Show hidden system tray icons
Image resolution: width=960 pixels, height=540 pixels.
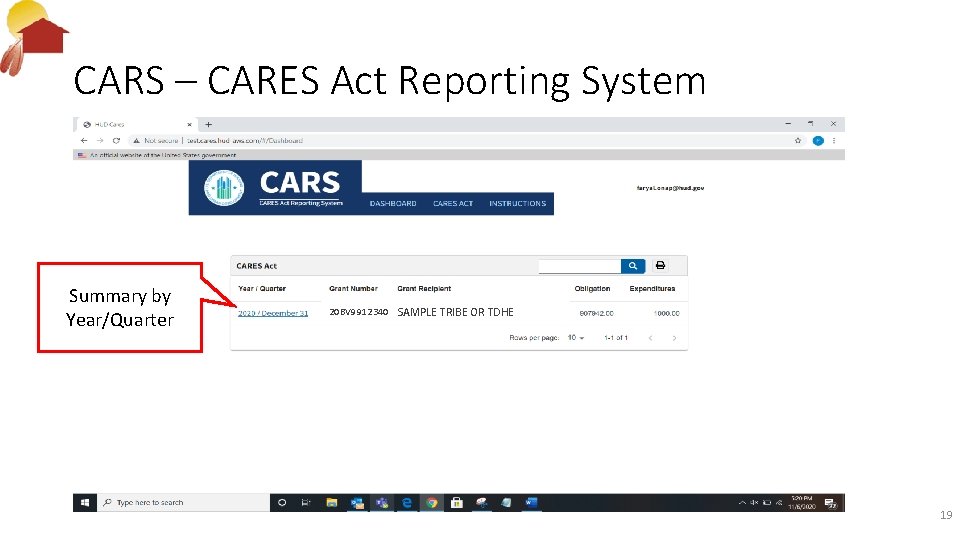[x=742, y=503]
